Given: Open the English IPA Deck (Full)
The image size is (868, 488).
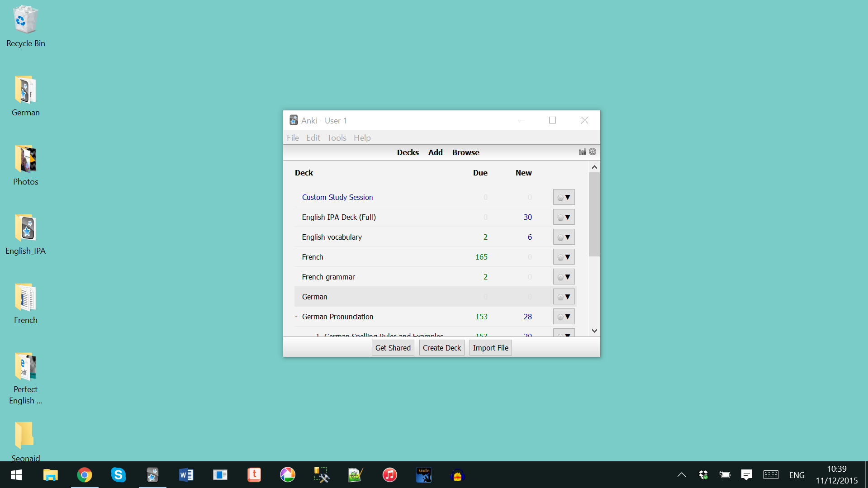Looking at the screenshot, I should click(x=339, y=217).
